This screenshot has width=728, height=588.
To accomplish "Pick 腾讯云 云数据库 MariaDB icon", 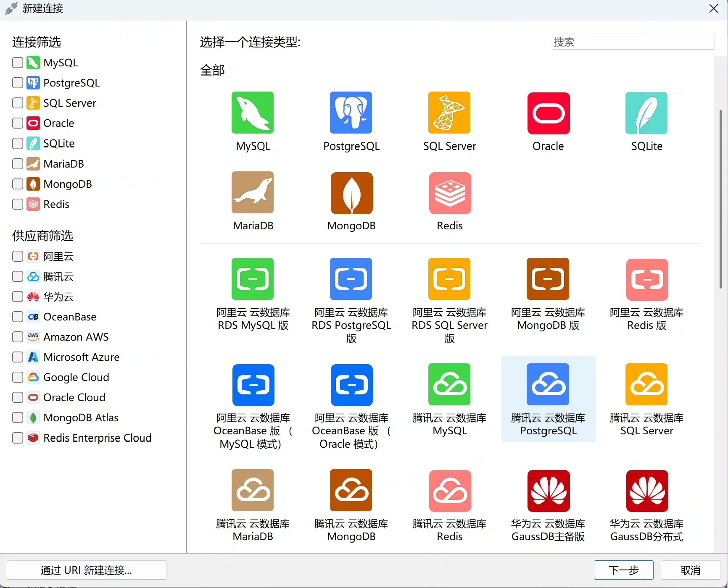I will (253, 490).
